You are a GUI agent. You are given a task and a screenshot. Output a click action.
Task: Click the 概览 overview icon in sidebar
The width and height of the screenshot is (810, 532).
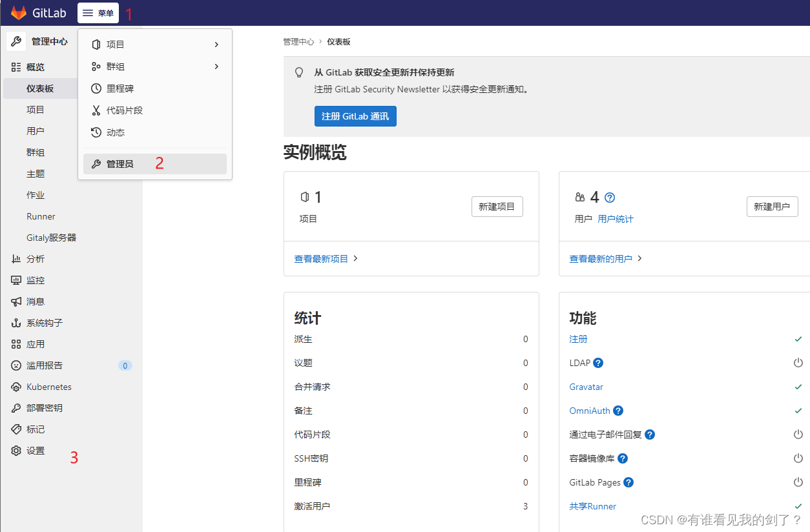tap(16, 67)
